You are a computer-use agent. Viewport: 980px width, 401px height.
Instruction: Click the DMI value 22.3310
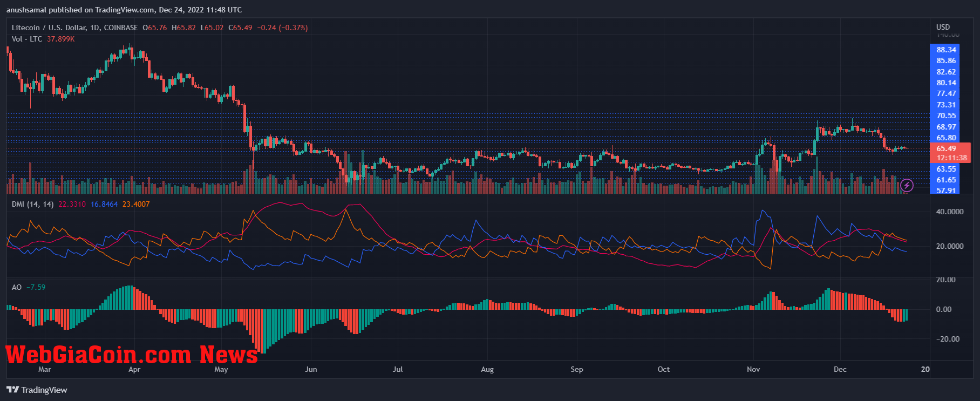click(x=72, y=204)
